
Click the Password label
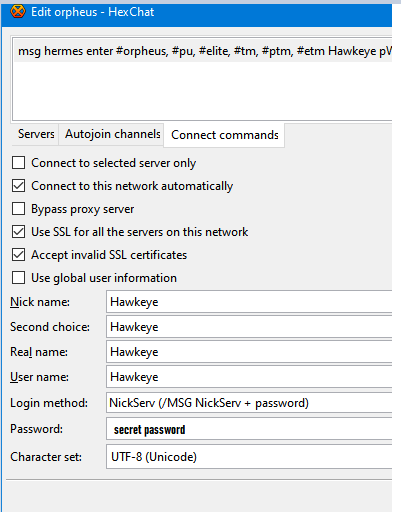point(36,429)
